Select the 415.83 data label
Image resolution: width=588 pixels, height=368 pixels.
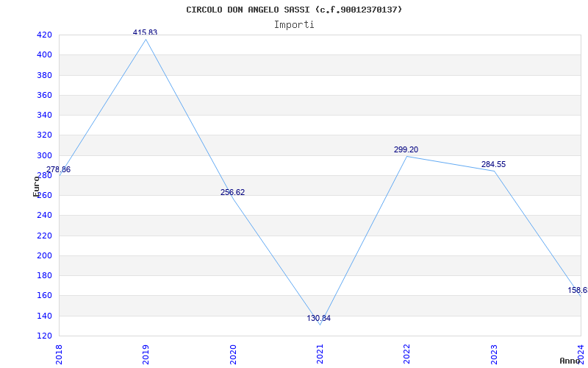pos(145,32)
